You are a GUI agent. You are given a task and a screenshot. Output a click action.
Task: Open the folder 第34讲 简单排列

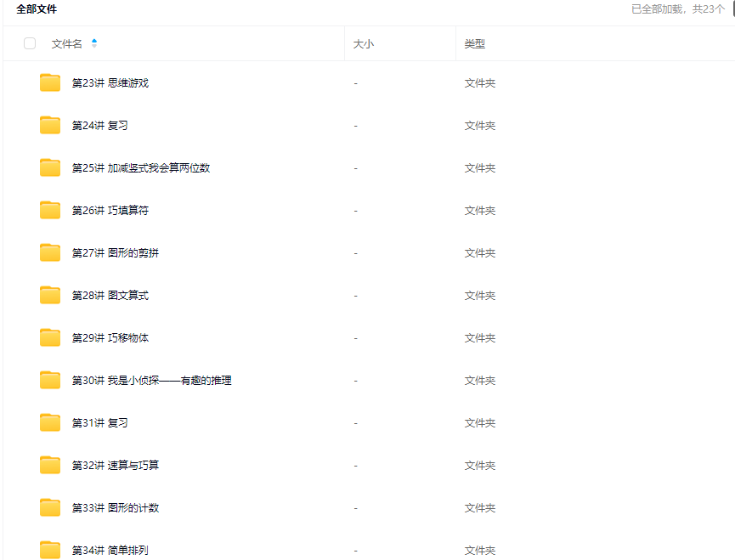110,550
